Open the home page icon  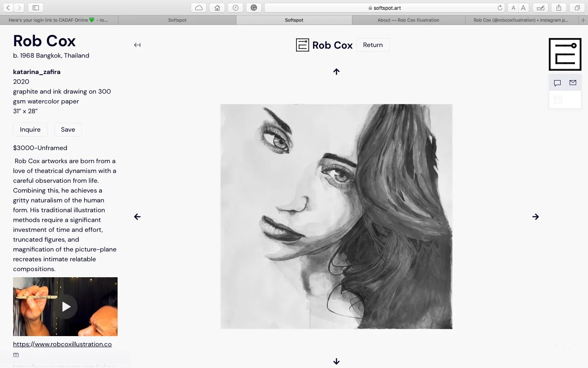tap(217, 7)
